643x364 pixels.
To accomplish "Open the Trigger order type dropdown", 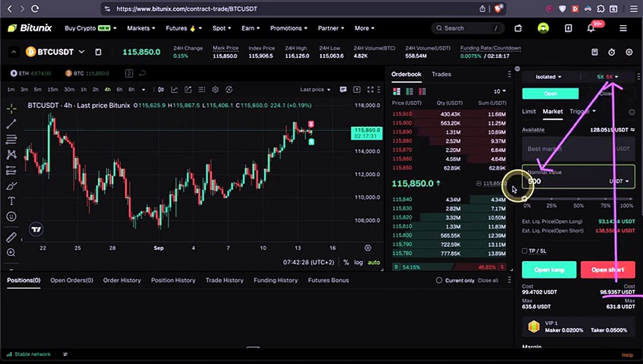I will click(582, 111).
